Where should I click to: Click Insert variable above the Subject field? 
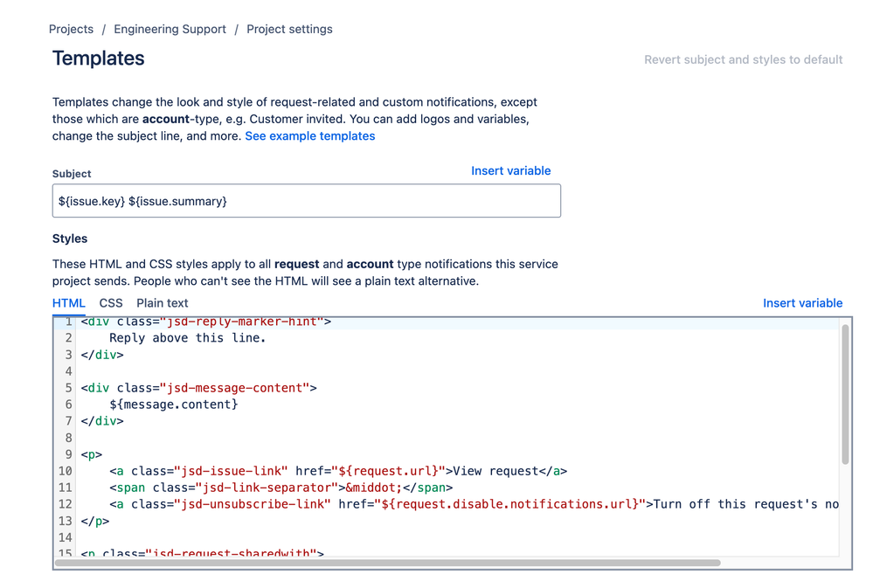coord(510,170)
